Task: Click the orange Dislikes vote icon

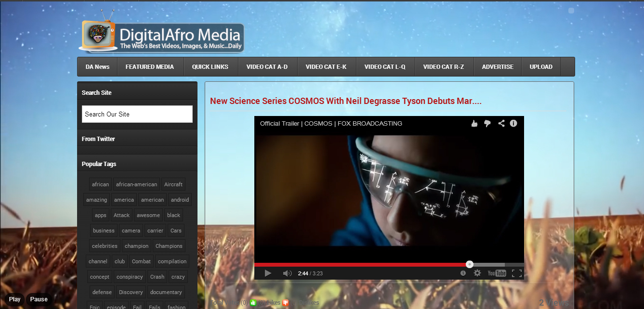Action: click(x=286, y=303)
